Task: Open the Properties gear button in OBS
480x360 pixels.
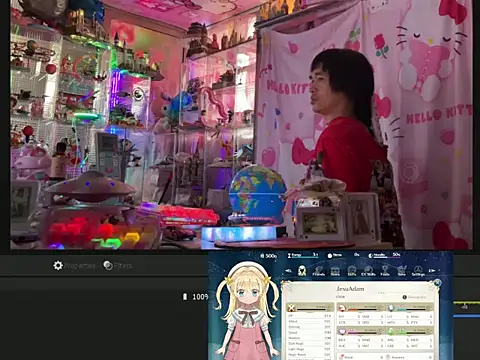Action: [74, 266]
